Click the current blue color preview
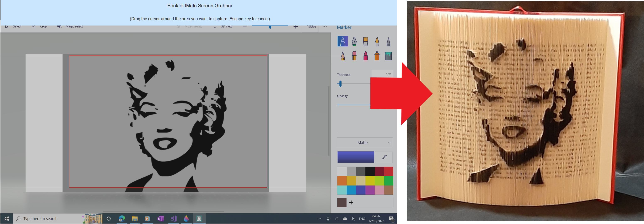The height and width of the screenshot is (224, 644). tap(355, 157)
